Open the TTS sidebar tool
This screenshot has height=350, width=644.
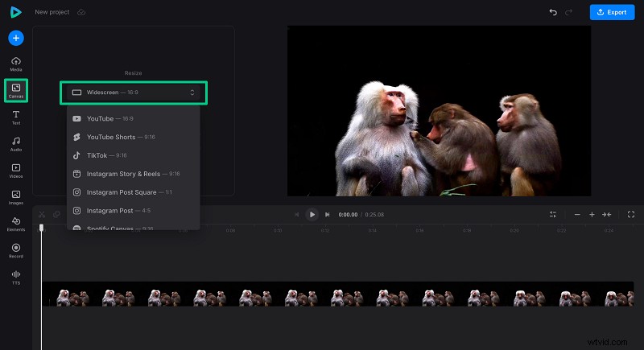[x=16, y=278]
